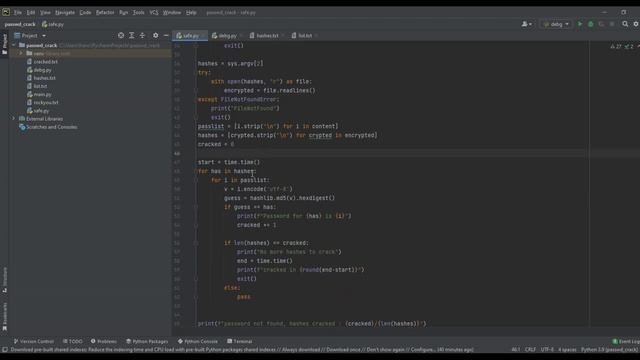Open IDE settings gear top right

click(636, 24)
